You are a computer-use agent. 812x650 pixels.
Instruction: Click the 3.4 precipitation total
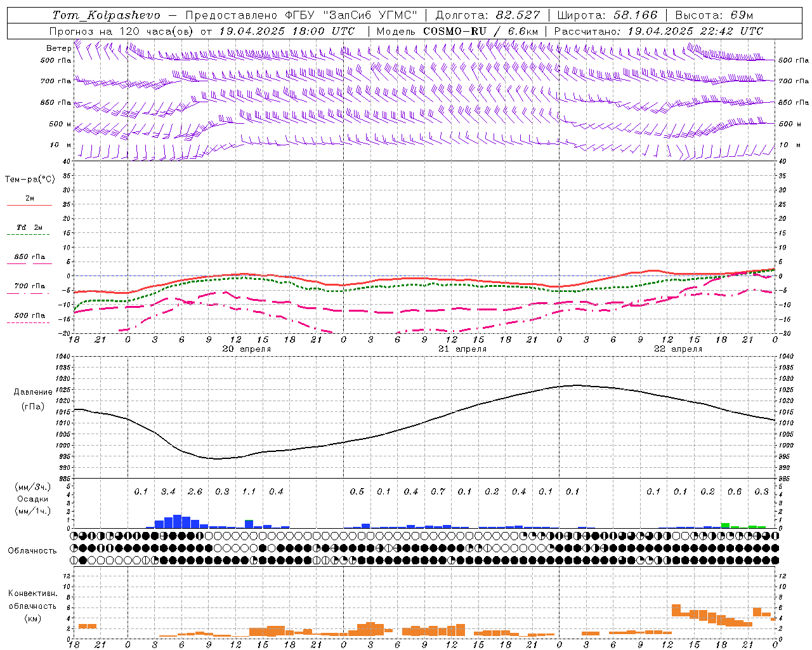(x=168, y=491)
